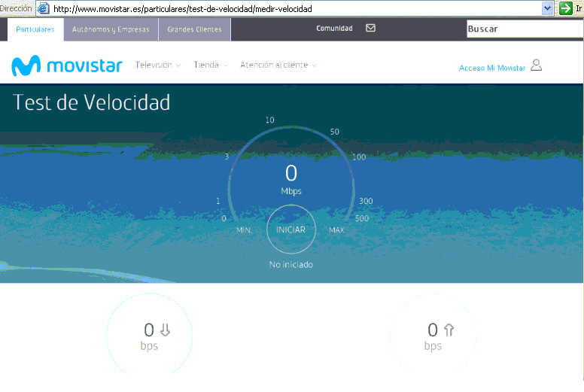Click the 50 mark on the gauge
Screen dimensions: 584x392
click(x=334, y=132)
